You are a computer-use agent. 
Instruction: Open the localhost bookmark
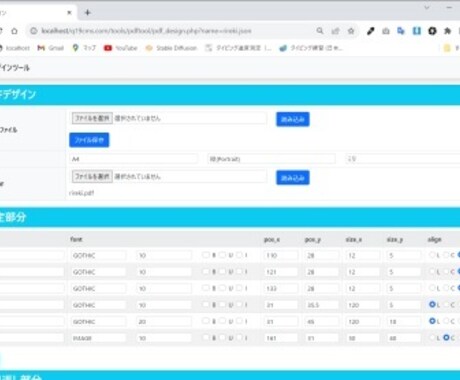[14, 48]
